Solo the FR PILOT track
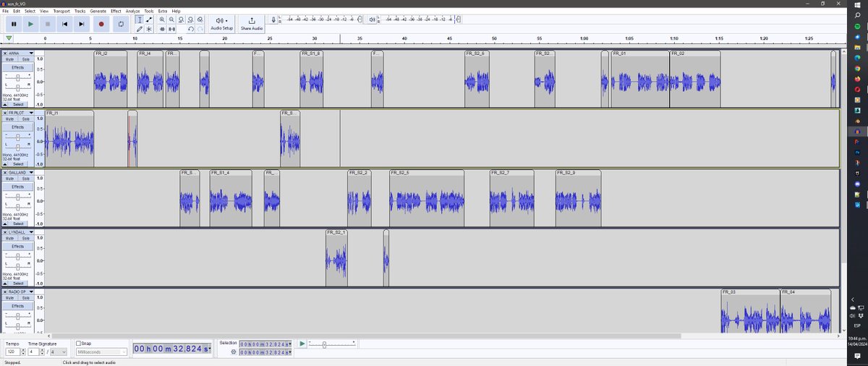The image size is (868, 366). click(x=27, y=119)
